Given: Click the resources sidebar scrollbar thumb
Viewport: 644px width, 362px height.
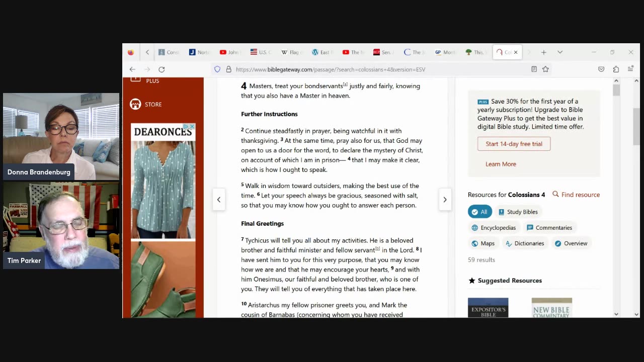Looking at the screenshot, I should [x=616, y=90].
